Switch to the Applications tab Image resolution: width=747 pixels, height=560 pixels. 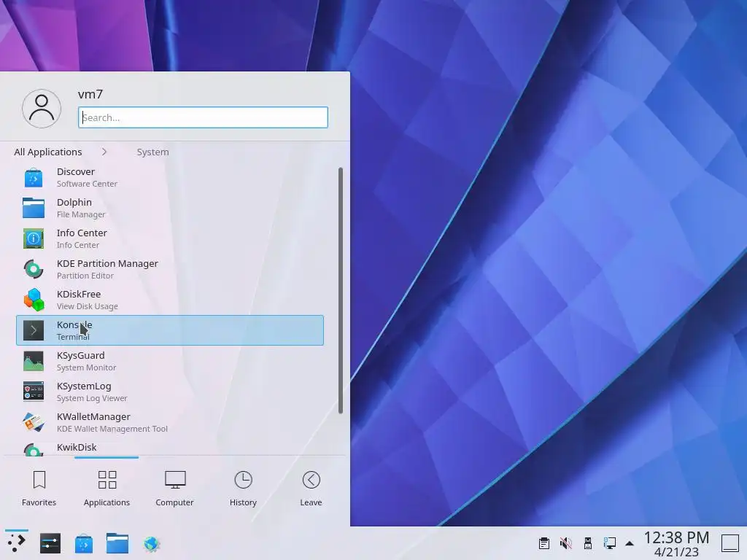click(107, 489)
